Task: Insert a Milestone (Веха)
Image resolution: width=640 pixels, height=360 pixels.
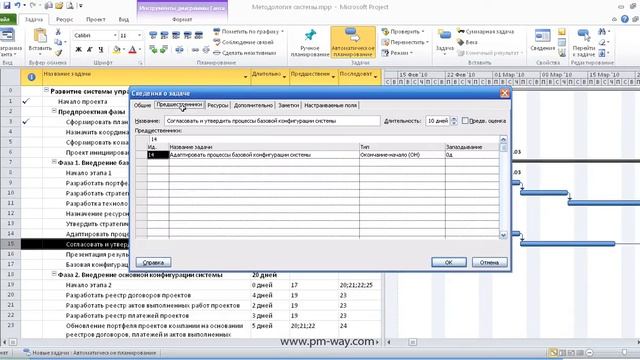Action: pos(467,42)
